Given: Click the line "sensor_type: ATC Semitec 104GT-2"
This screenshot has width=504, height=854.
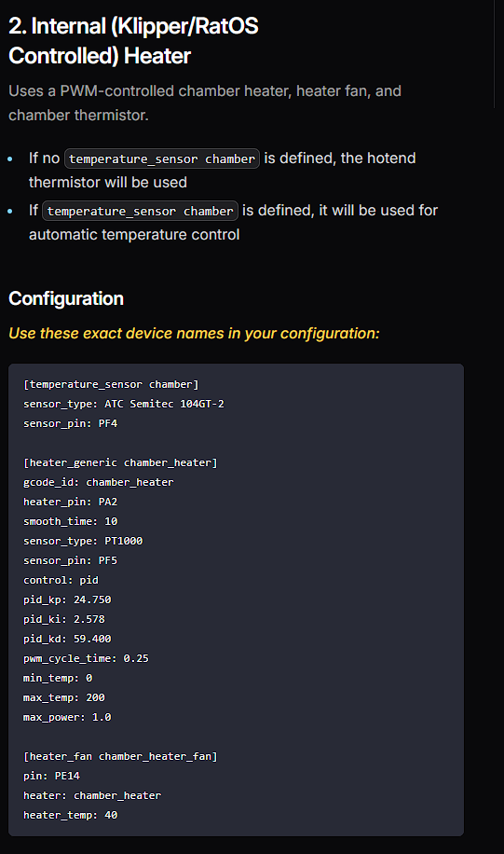Looking at the screenshot, I should click(x=124, y=404).
